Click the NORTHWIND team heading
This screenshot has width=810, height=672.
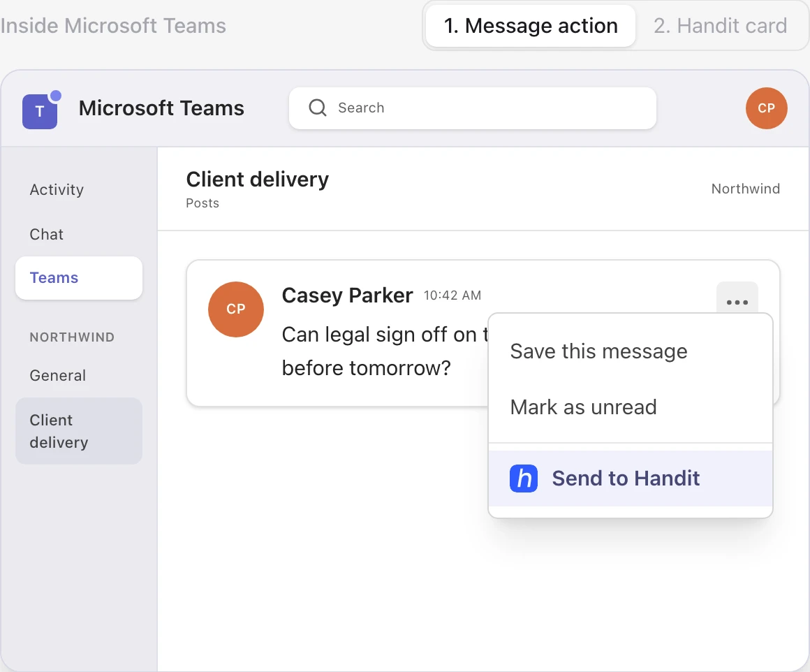click(x=72, y=337)
